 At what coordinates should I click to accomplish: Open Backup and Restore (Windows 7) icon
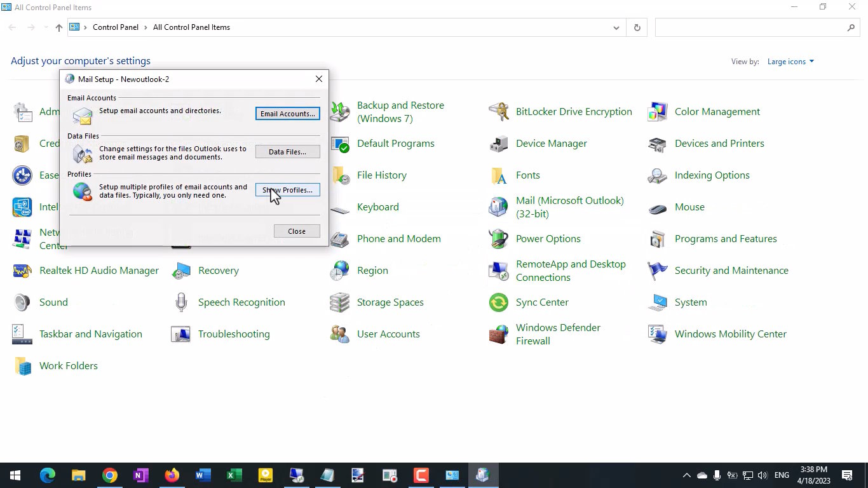[x=340, y=112]
